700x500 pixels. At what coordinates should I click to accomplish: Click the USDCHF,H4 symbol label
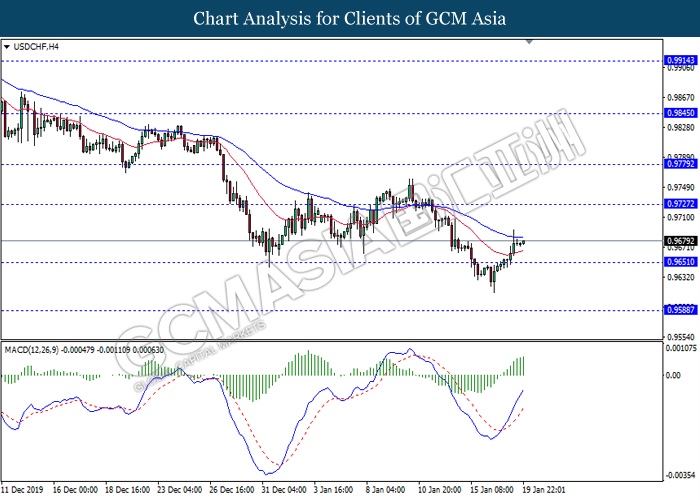tap(37, 47)
